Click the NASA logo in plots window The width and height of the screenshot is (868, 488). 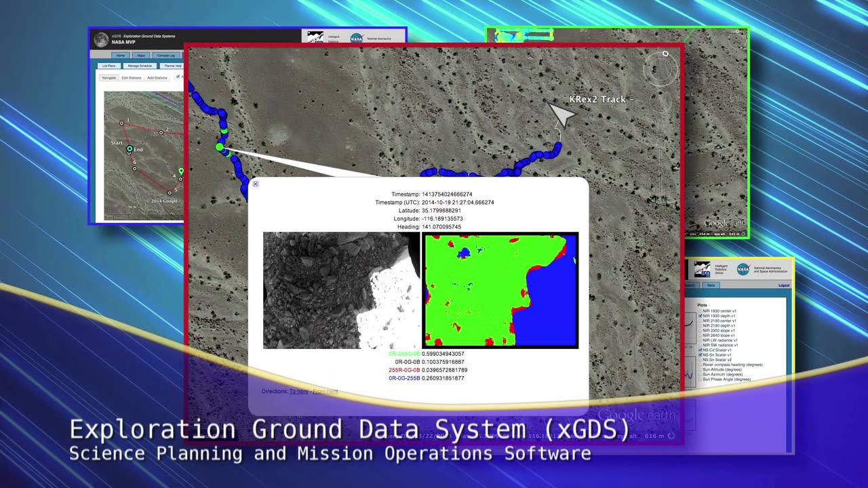coord(743,269)
